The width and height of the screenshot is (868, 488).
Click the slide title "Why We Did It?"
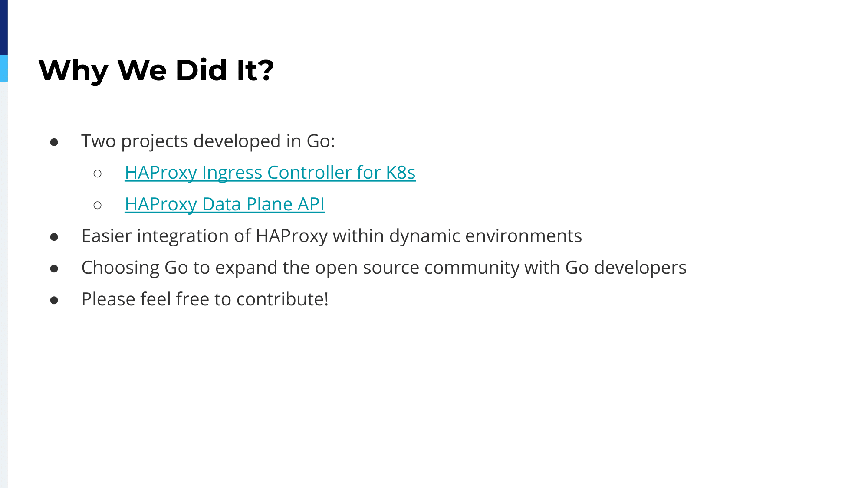[x=156, y=70]
